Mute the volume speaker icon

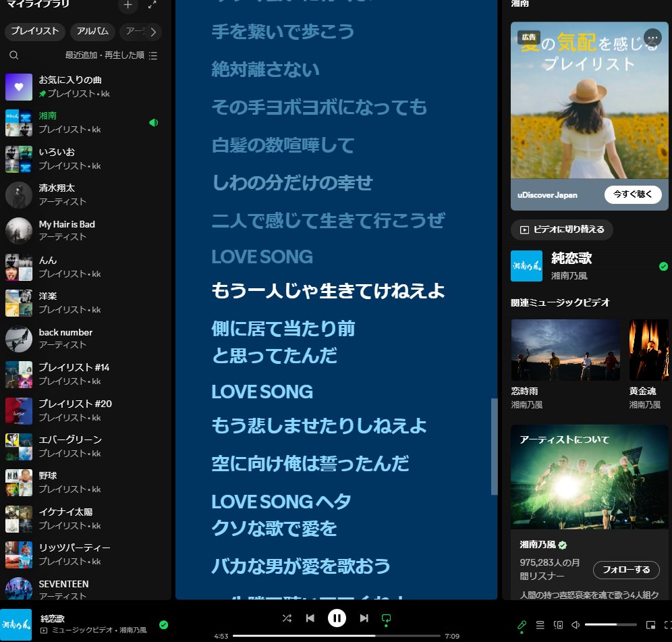[x=576, y=625]
